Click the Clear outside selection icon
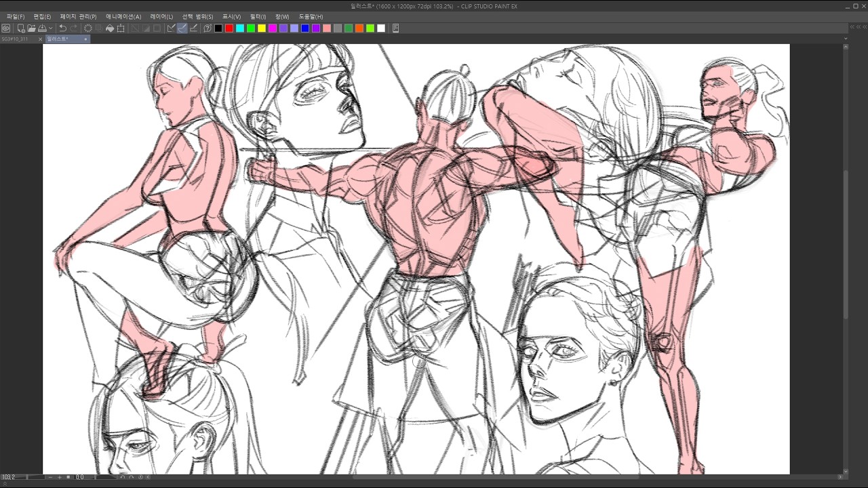This screenshot has height=488, width=868. [99, 28]
